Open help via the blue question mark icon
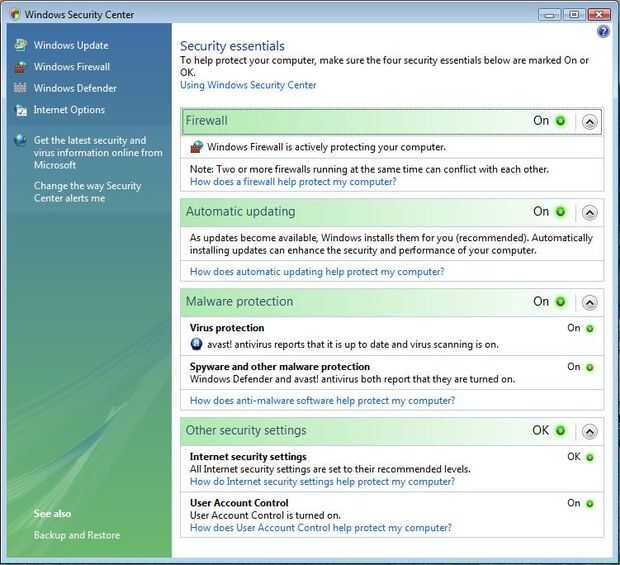Screen dimensions: 620x565 tap(603, 31)
